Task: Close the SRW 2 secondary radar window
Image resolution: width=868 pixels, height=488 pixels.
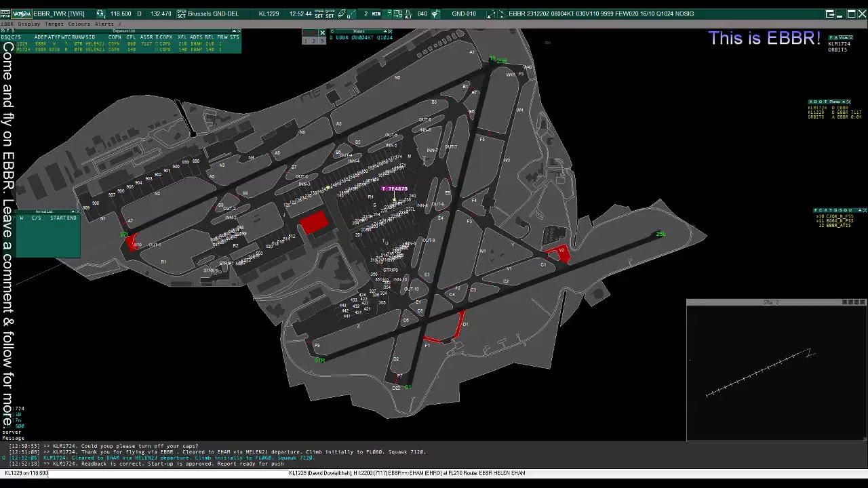Action: click(x=863, y=302)
